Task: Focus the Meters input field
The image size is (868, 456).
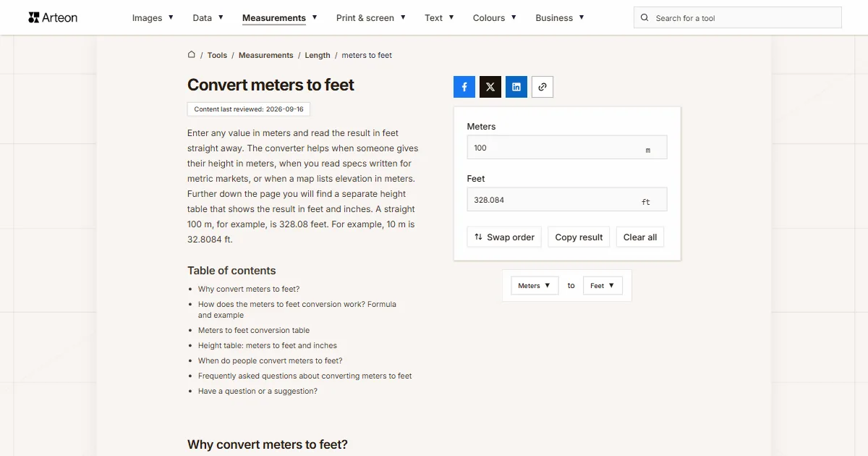Action: click(x=567, y=148)
